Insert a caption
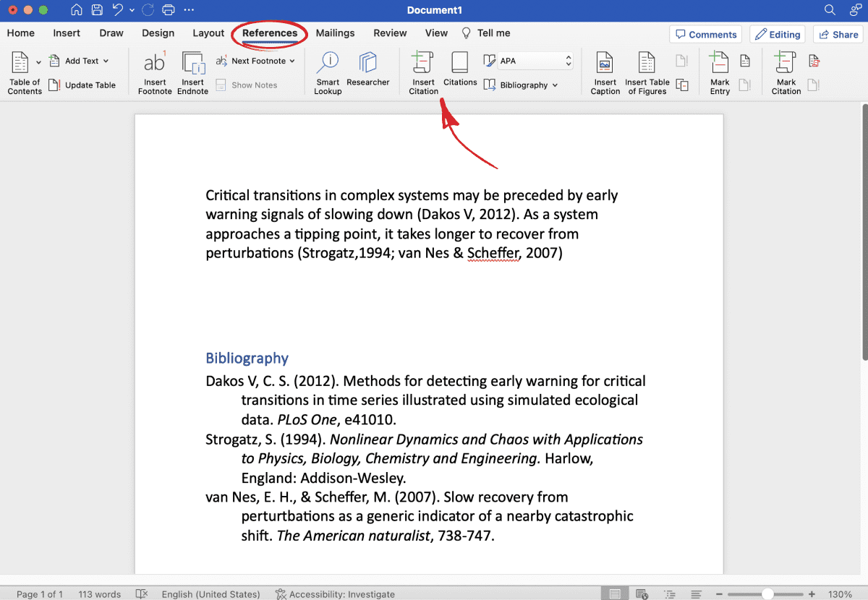 605,71
